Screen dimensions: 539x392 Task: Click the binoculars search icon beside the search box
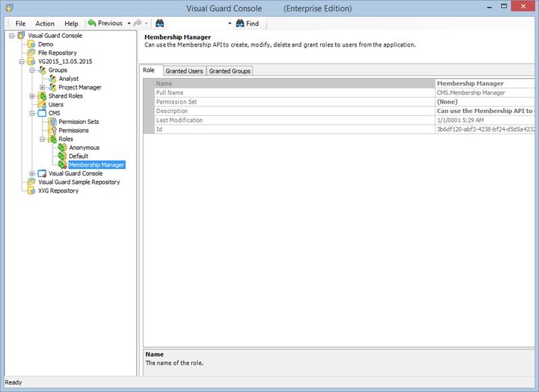(x=160, y=23)
